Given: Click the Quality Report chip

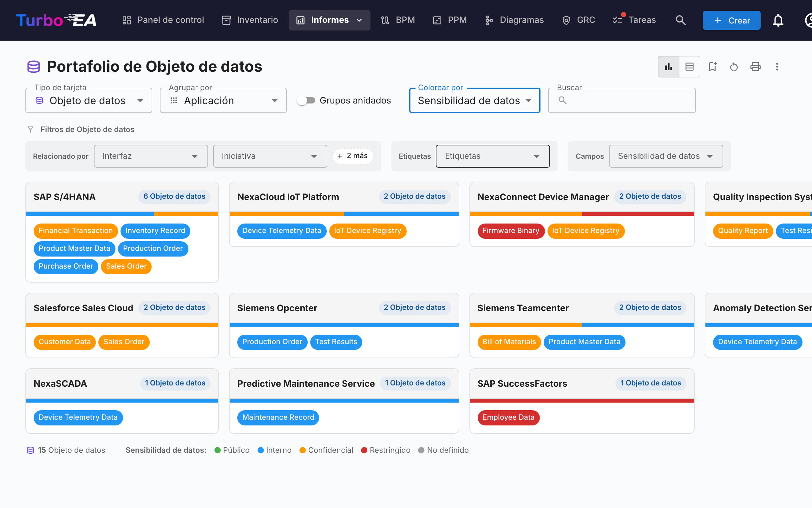Looking at the screenshot, I should click(743, 231).
